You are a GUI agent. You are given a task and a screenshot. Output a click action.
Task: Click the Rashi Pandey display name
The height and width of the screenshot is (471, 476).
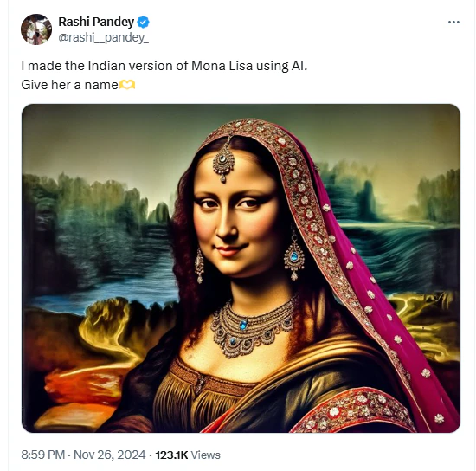(96, 22)
